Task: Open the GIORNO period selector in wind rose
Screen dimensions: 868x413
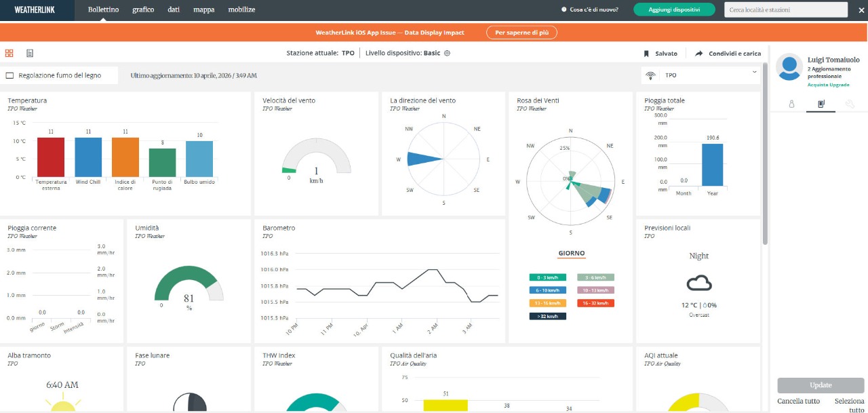Action: point(571,254)
